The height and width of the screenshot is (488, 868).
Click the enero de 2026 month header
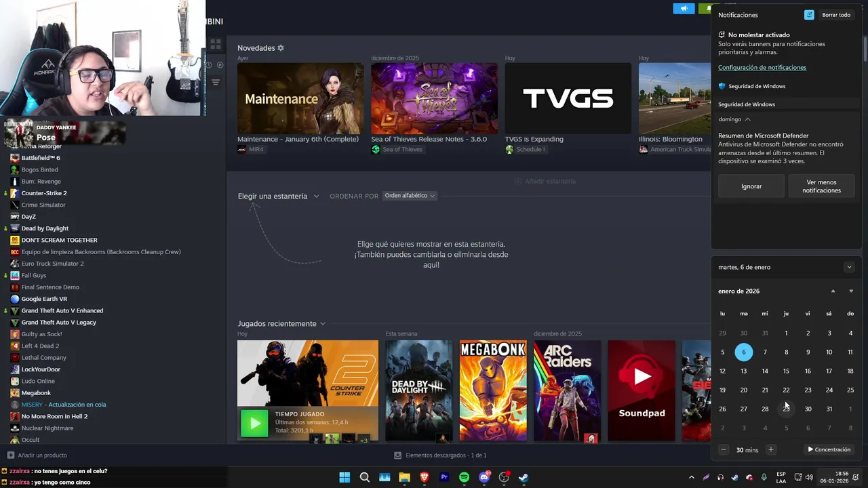tap(738, 291)
